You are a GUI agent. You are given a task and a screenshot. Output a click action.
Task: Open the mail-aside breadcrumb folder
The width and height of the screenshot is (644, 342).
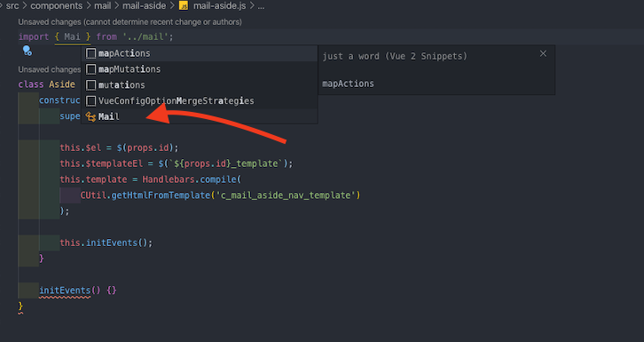(x=145, y=5)
